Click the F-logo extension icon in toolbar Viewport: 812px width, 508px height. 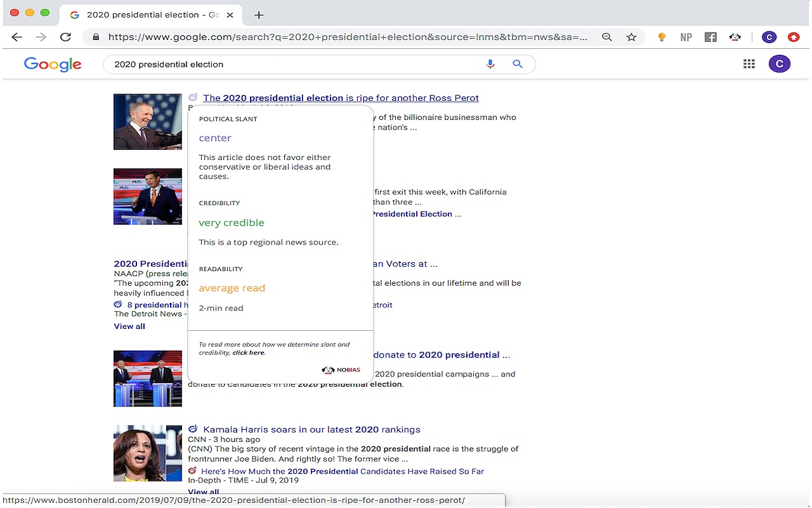[710, 37]
